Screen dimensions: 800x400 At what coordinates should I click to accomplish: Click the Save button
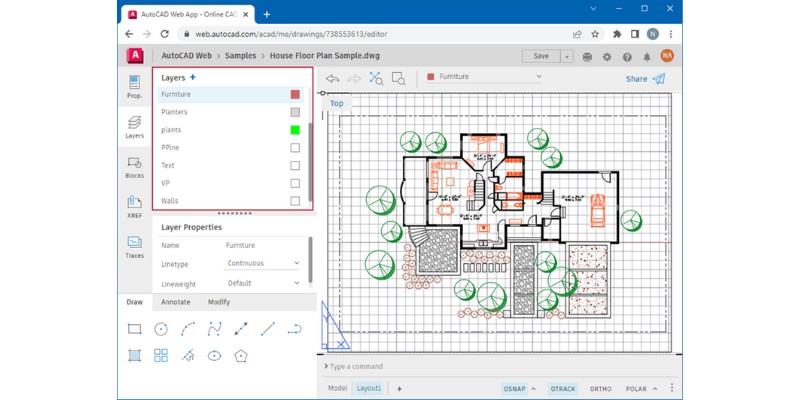(x=541, y=57)
